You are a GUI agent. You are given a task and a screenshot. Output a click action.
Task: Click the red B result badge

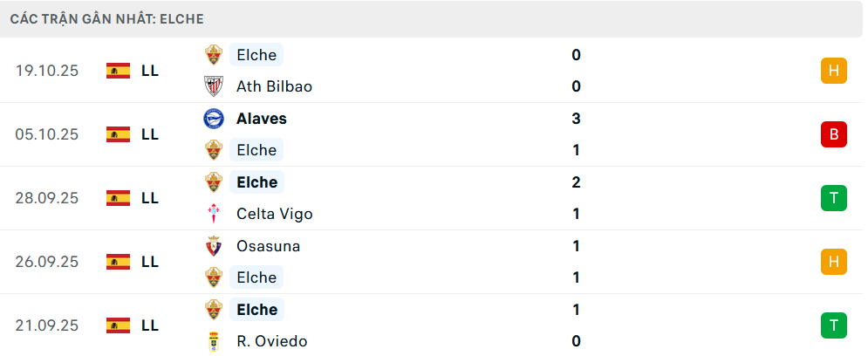point(833,134)
